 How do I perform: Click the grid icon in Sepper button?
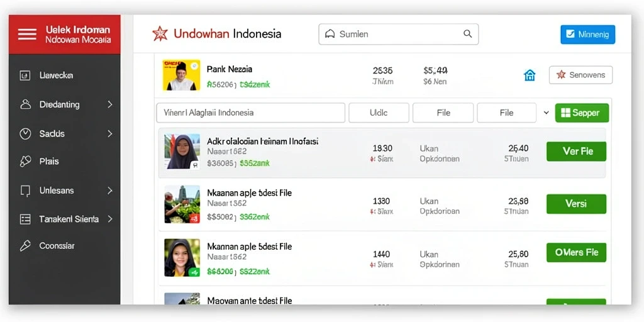click(x=565, y=113)
